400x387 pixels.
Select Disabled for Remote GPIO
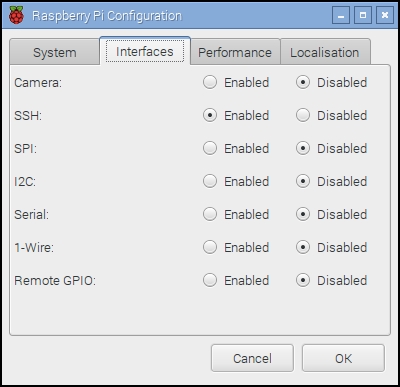pyautogui.click(x=303, y=280)
